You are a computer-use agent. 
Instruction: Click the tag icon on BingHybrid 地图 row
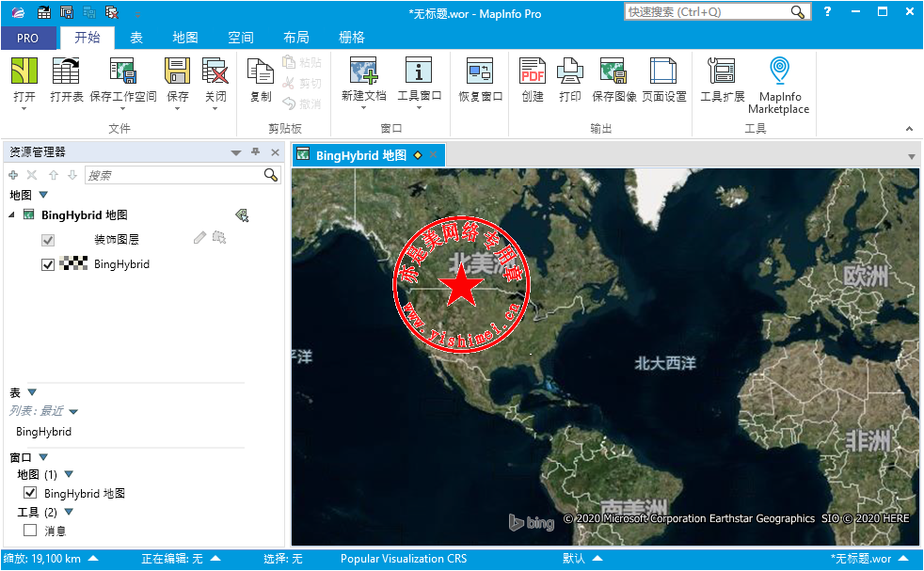(x=242, y=215)
